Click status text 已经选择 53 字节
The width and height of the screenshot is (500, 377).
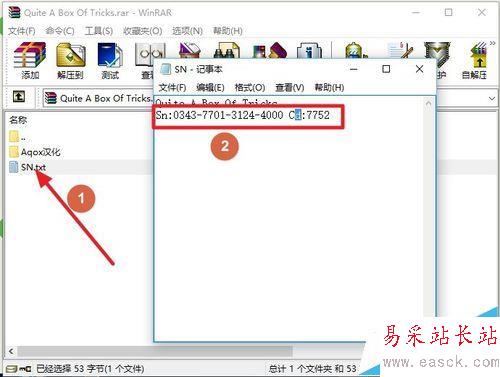click(90, 369)
